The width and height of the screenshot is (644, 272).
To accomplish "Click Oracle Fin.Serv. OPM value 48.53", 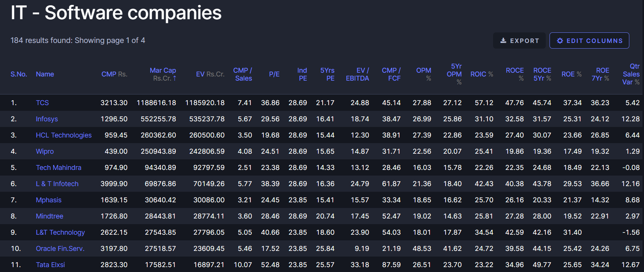I will click(422, 249).
